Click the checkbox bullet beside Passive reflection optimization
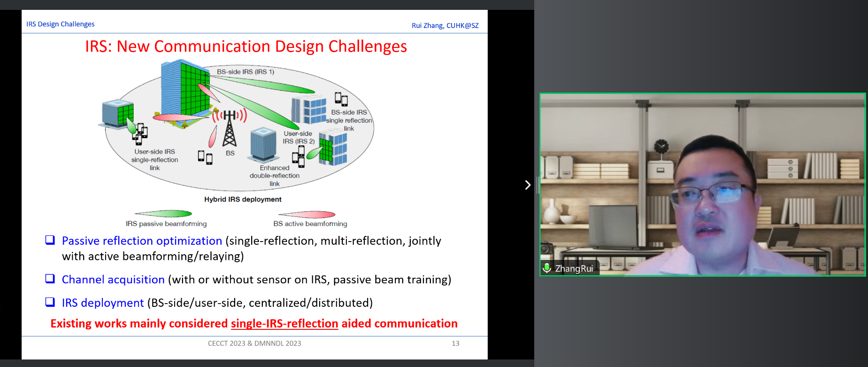 pyautogui.click(x=50, y=240)
